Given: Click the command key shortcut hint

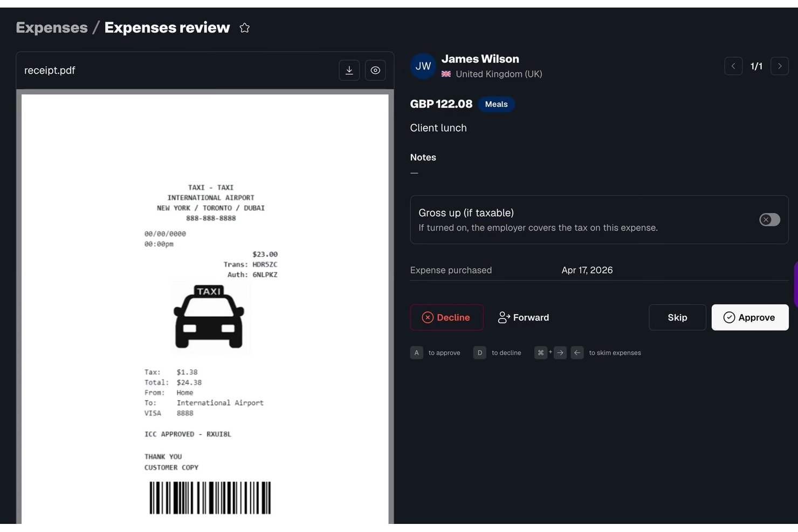Looking at the screenshot, I should click(x=541, y=353).
